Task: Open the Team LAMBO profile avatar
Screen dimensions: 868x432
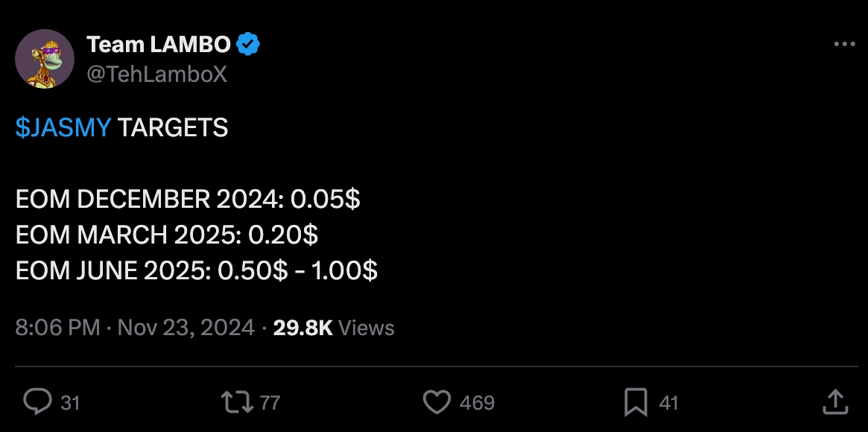Action: [x=45, y=58]
